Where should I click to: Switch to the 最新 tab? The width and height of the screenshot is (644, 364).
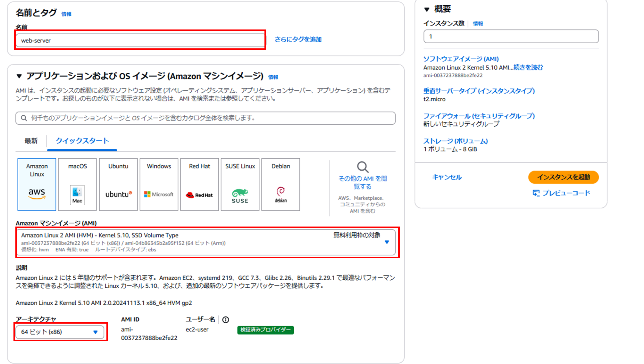click(x=31, y=141)
